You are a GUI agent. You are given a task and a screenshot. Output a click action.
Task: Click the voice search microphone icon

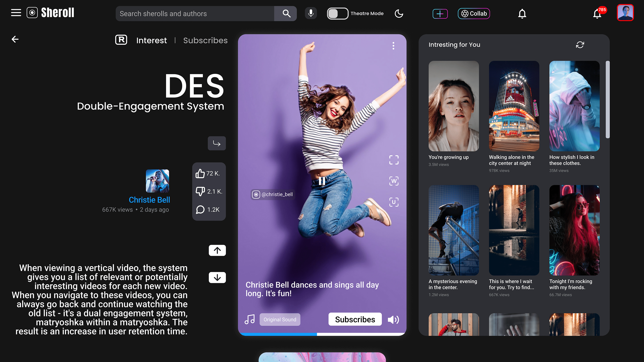click(311, 13)
